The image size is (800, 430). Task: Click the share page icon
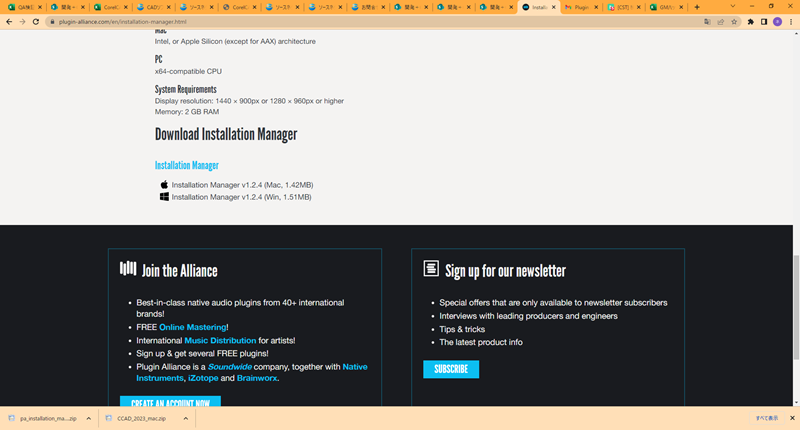[x=721, y=22]
